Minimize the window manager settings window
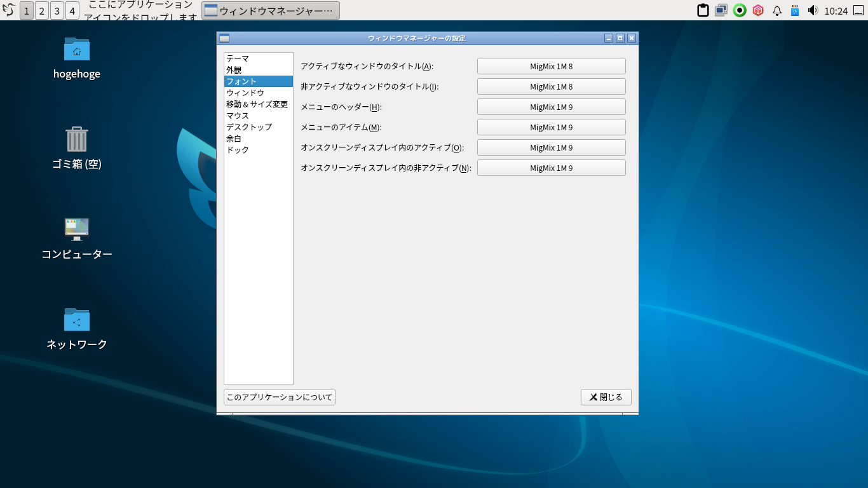This screenshot has height=488, width=868. coord(609,38)
